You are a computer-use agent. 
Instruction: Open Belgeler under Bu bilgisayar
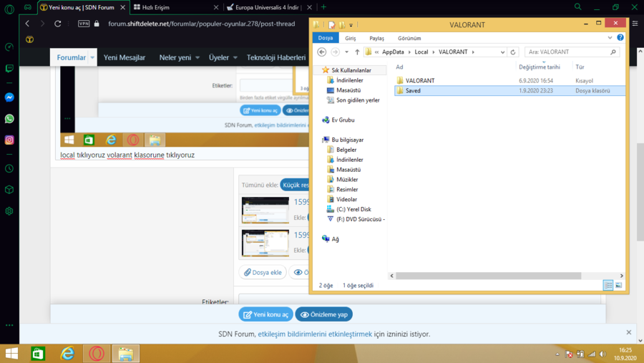(x=346, y=150)
